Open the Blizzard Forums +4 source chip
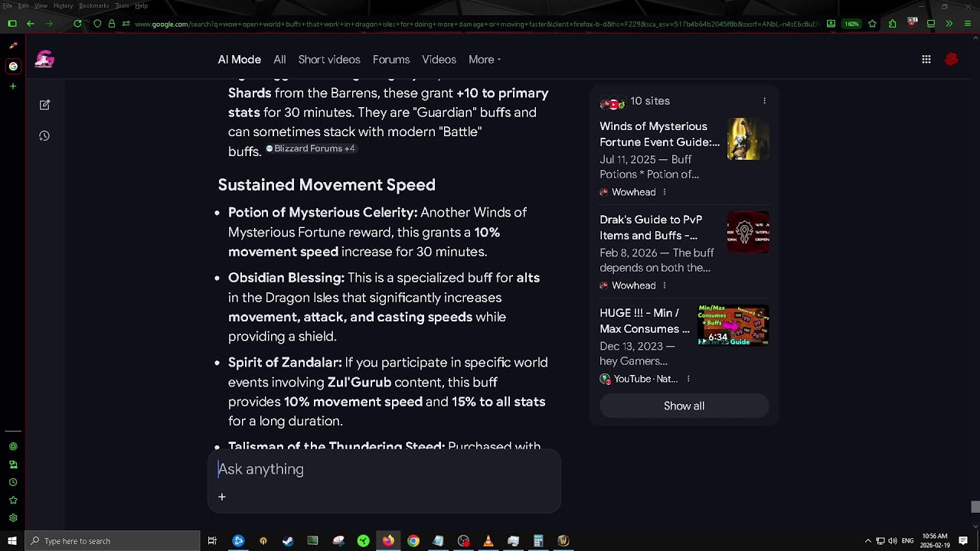Image resolution: width=980 pixels, height=551 pixels. coord(310,148)
